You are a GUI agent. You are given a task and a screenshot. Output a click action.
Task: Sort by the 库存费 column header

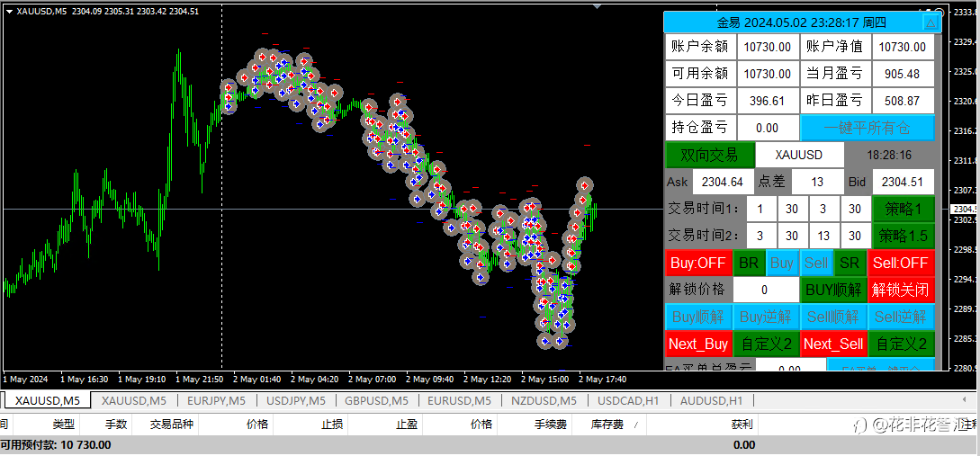607,425
